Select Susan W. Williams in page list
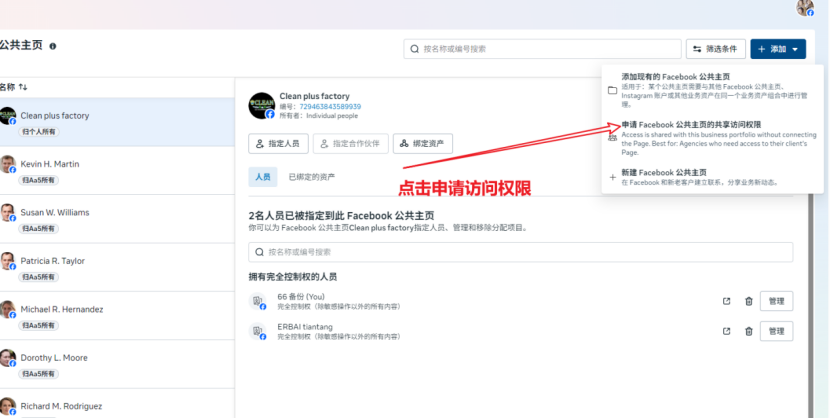830x418 pixels. (x=117, y=219)
